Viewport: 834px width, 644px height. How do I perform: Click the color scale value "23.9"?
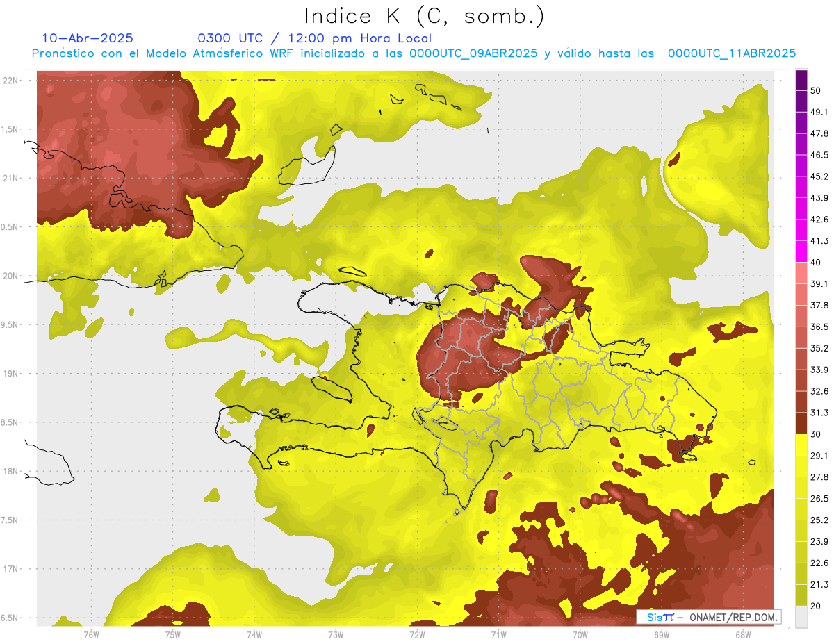819,542
